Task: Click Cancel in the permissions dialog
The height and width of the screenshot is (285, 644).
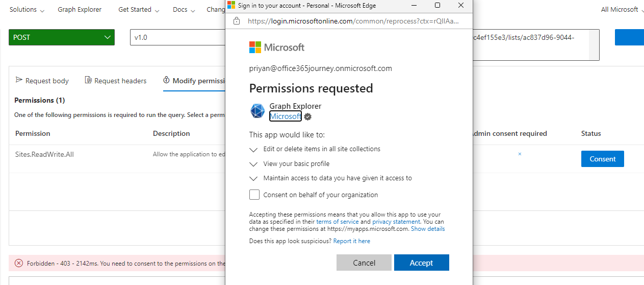Action: (364, 263)
